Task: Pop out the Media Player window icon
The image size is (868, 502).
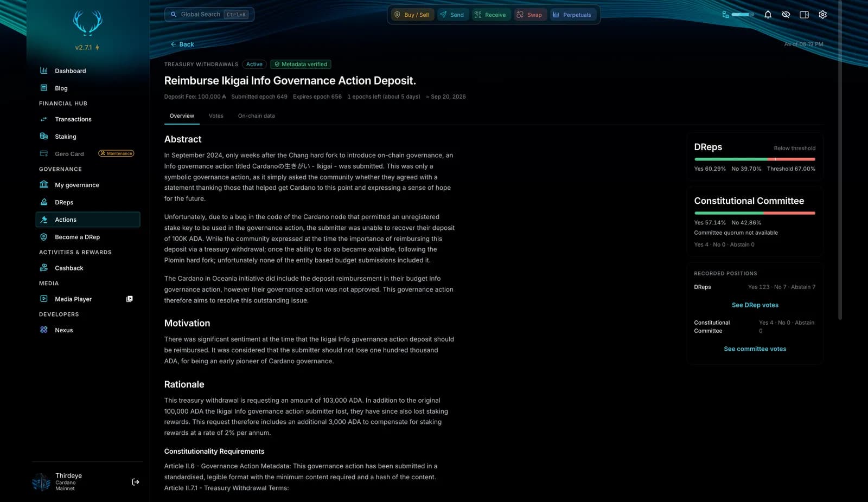Action: coord(130,299)
